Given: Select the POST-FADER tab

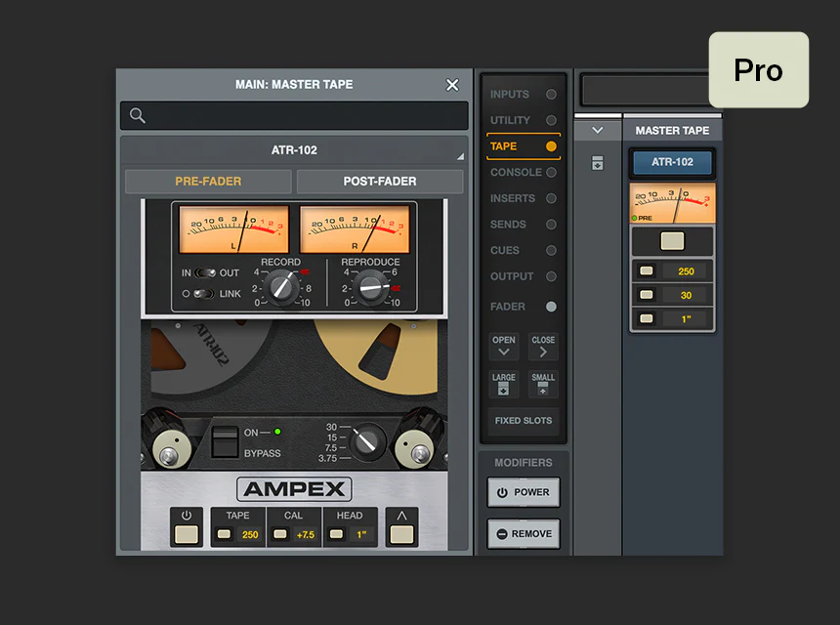Looking at the screenshot, I should click(x=380, y=181).
